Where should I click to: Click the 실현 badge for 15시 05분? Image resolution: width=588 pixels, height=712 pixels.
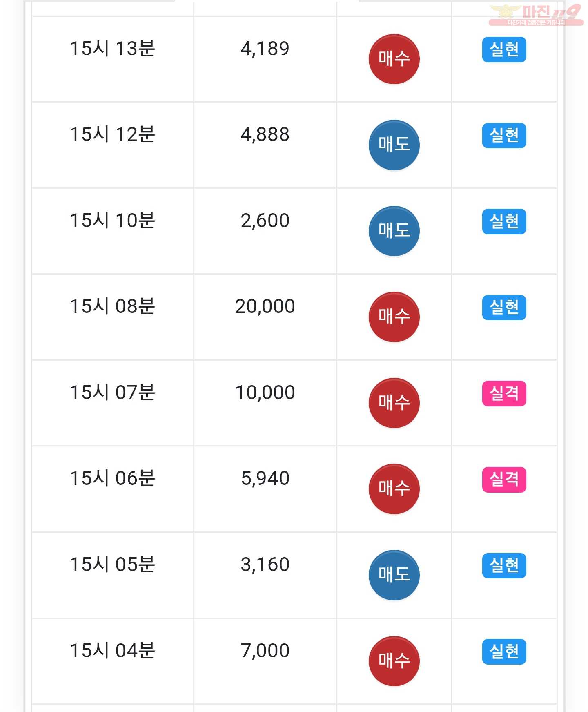504,566
